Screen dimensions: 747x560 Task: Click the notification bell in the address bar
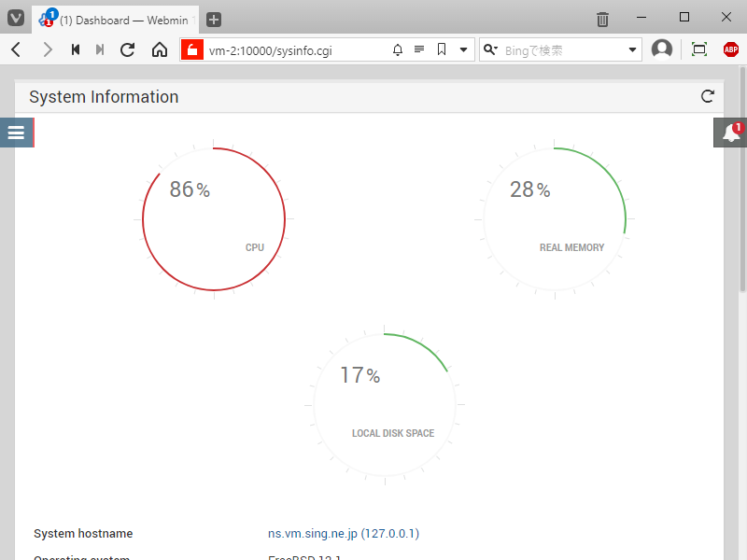click(398, 49)
